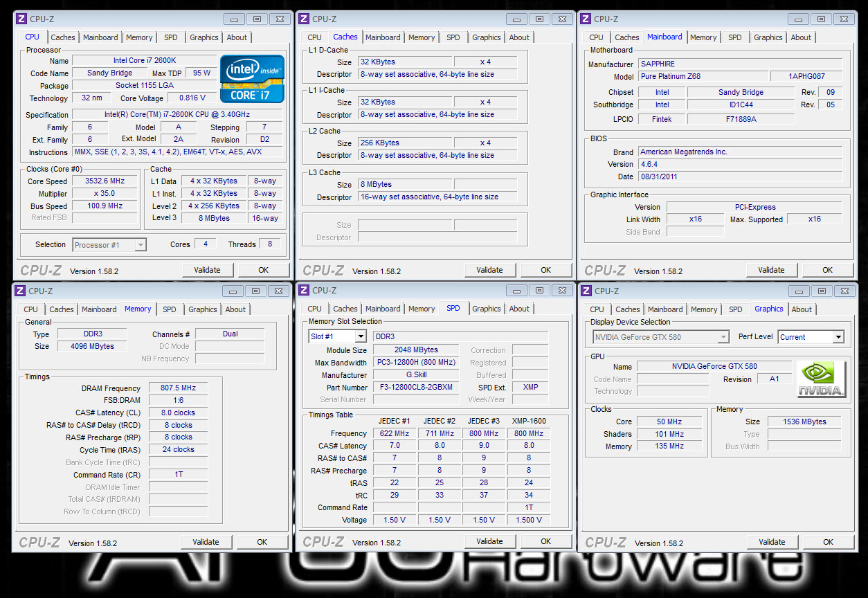This screenshot has height=598, width=868.
Task: Switch to Mainboard tab in the CPU window
Action: (101, 37)
